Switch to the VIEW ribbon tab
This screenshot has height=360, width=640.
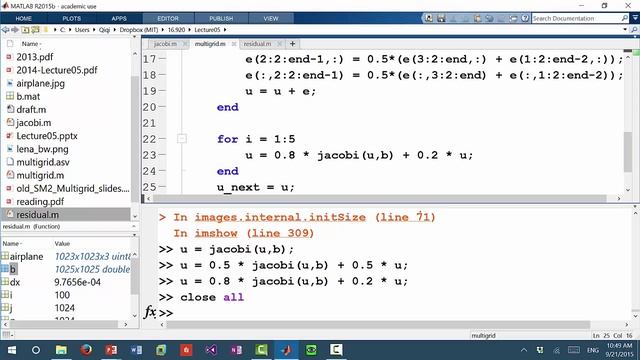coord(271,18)
